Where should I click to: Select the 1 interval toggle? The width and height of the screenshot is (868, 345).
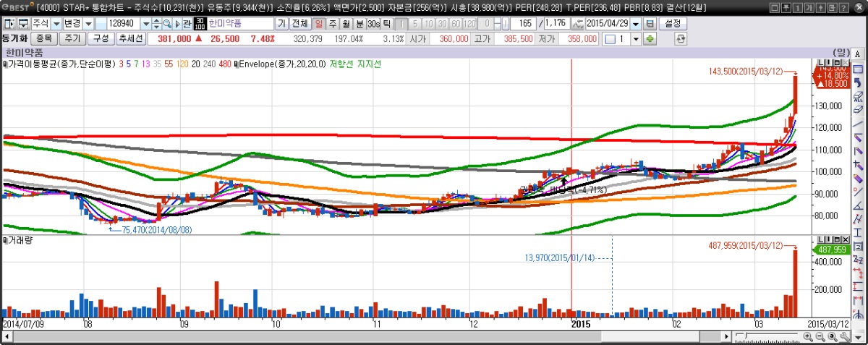(x=401, y=23)
